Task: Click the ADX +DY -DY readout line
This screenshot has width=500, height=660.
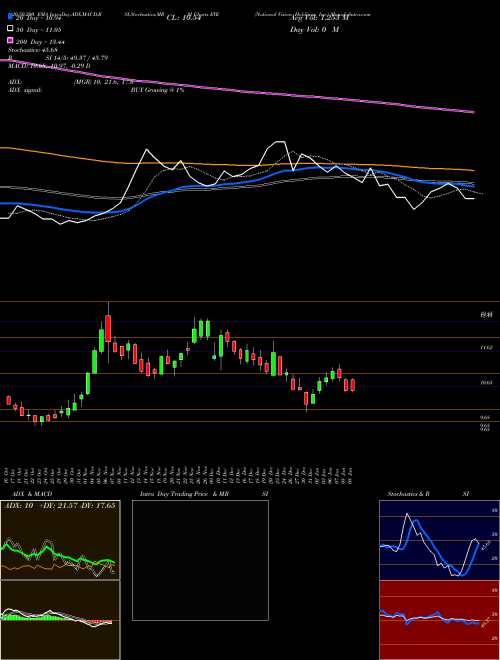Action: [59, 505]
